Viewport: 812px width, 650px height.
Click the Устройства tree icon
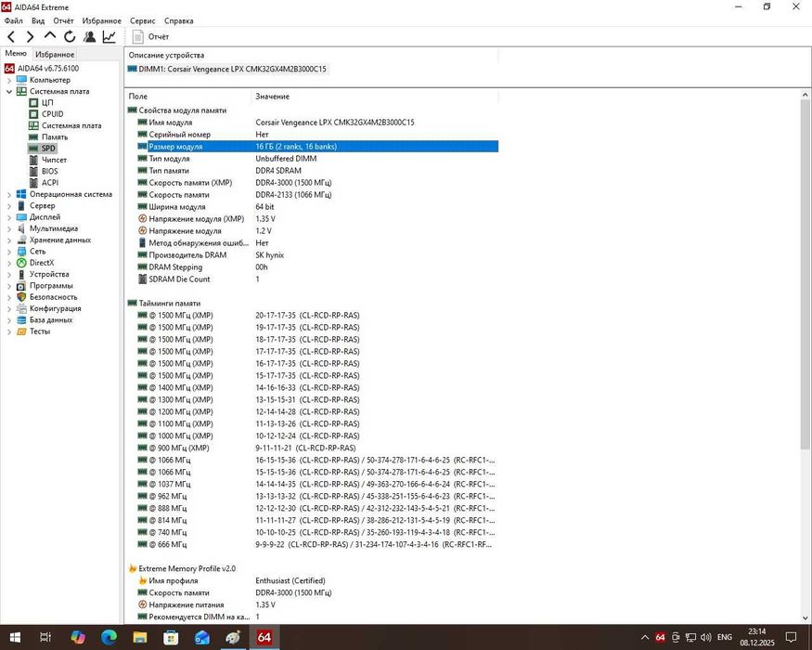pos(21,274)
